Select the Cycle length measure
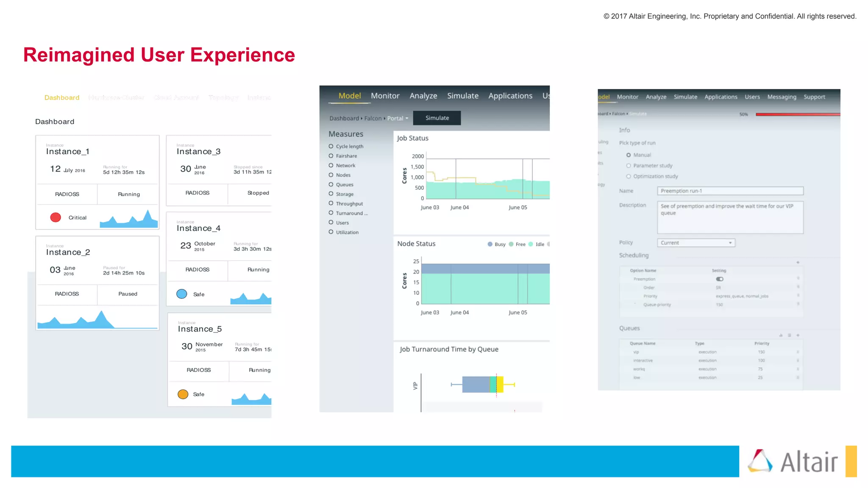This screenshot has width=868, height=488. (x=331, y=146)
